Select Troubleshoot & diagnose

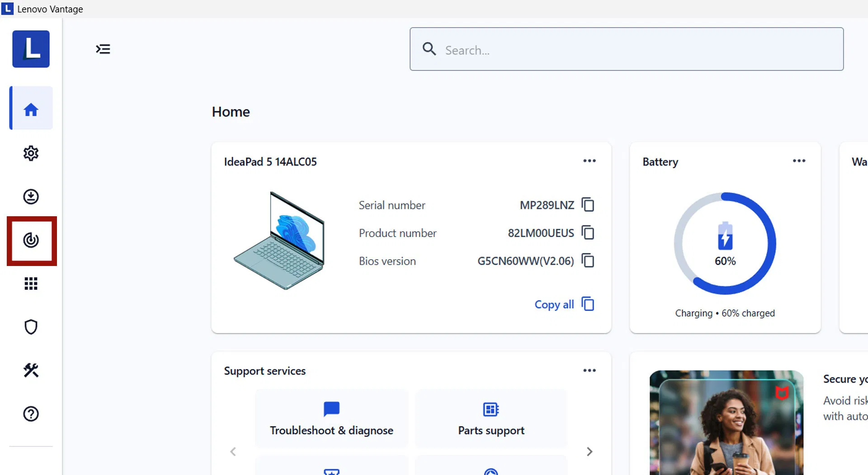[331, 418]
